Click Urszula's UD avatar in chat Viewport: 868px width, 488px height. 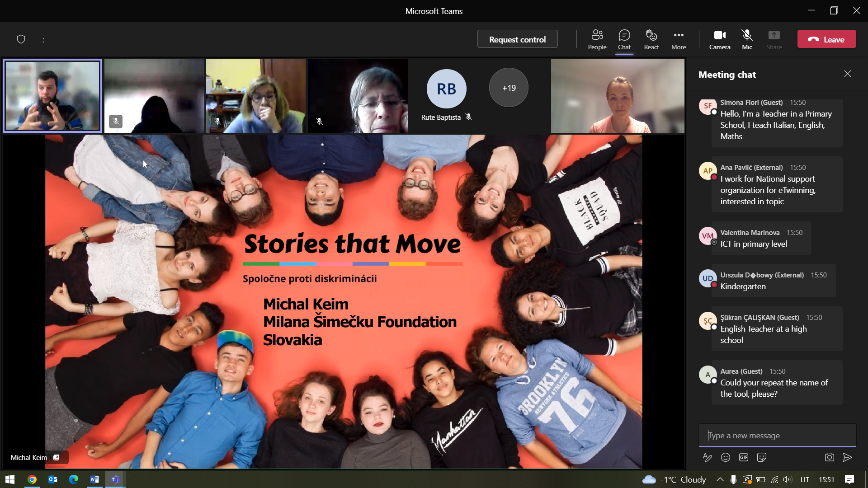point(708,278)
